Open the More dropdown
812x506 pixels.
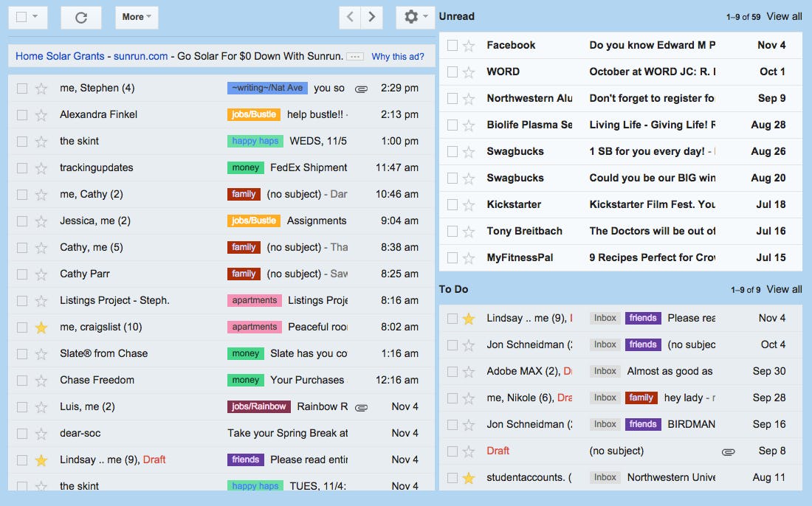point(136,17)
